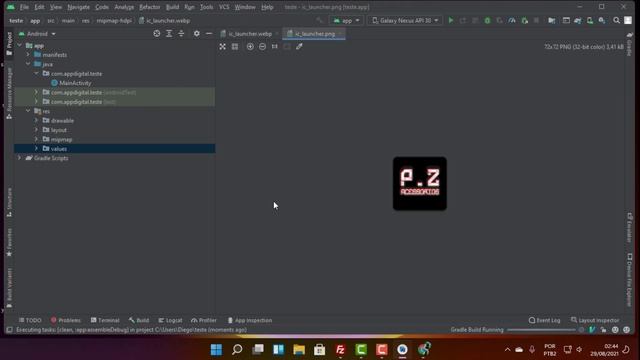Screen dimensions: 640x360
Task: Expand the mipmap folder
Action: coord(36,139)
